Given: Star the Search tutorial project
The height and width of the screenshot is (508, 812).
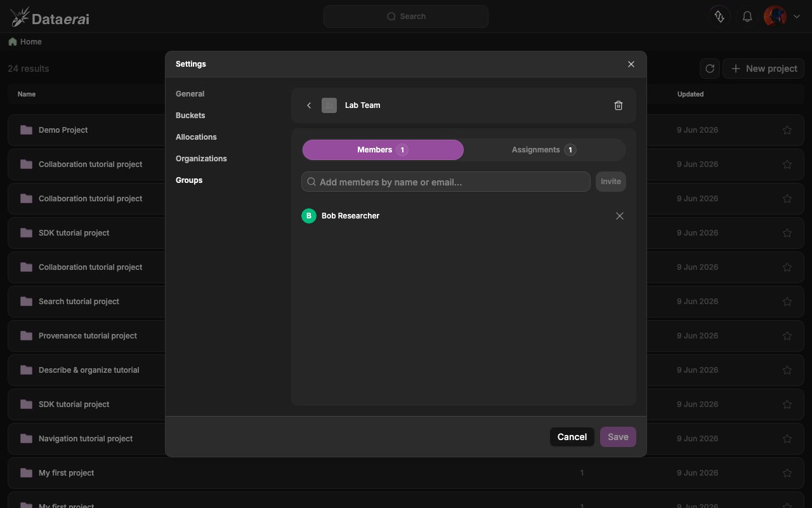Looking at the screenshot, I should [x=787, y=302].
